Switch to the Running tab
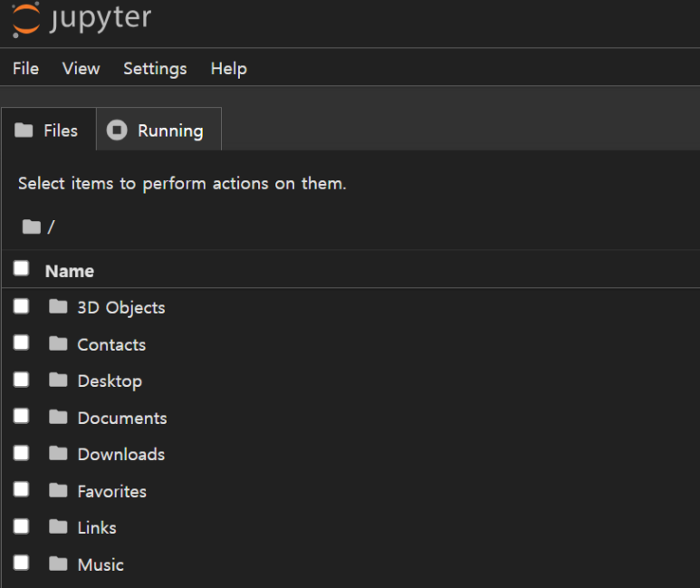700x588 pixels. pyautogui.click(x=159, y=130)
